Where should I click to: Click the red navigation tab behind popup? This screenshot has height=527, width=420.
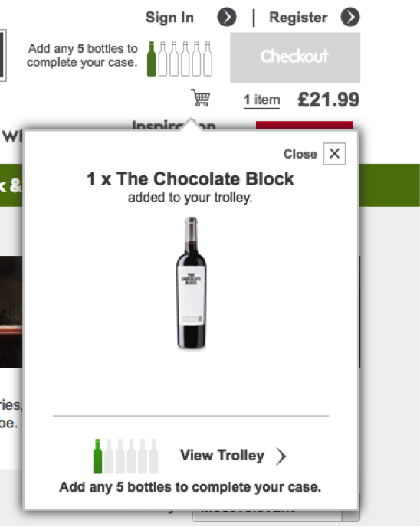click(304, 126)
